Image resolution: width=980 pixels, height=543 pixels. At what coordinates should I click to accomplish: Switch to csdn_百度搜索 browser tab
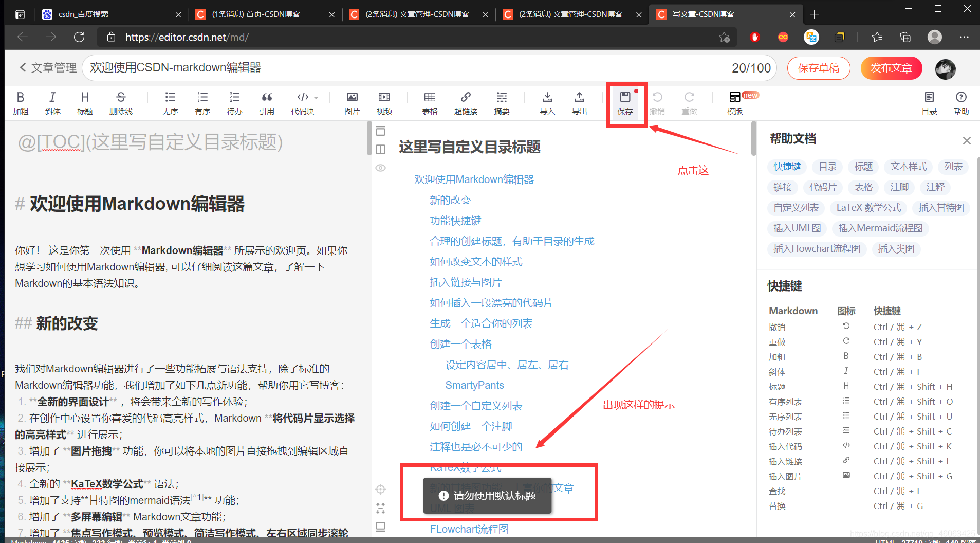click(x=112, y=14)
